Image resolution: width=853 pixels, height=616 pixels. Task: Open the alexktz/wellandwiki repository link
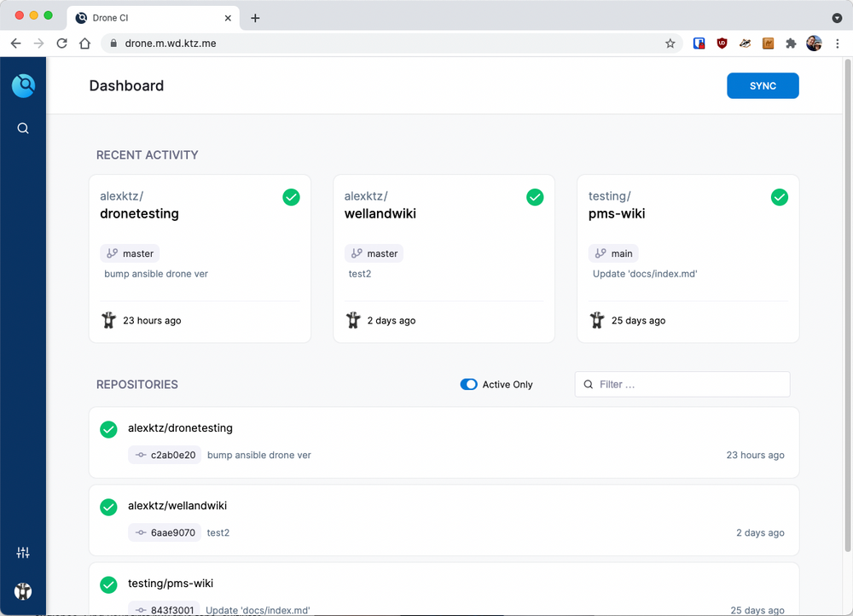tap(177, 505)
